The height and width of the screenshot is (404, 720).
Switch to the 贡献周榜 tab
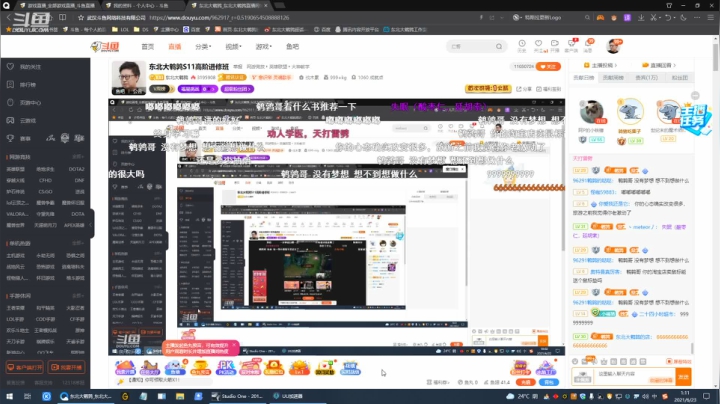pyautogui.click(x=613, y=78)
